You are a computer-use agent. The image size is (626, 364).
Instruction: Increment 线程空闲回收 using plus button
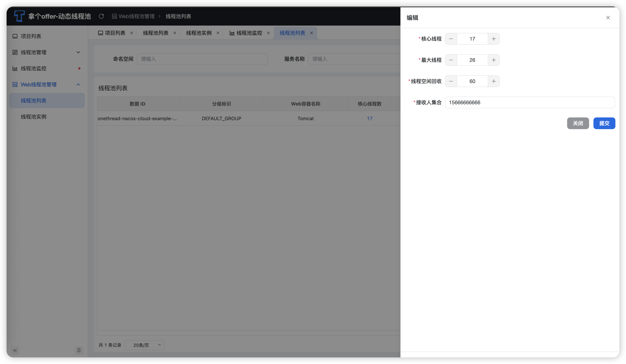(494, 81)
